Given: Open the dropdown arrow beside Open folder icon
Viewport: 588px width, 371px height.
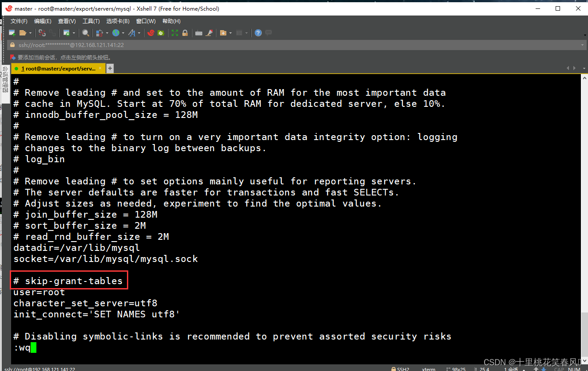Looking at the screenshot, I should 30,33.
